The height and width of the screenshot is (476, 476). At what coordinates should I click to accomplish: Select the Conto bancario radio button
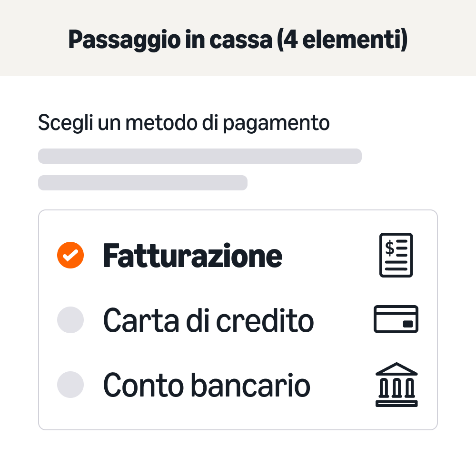click(70, 385)
